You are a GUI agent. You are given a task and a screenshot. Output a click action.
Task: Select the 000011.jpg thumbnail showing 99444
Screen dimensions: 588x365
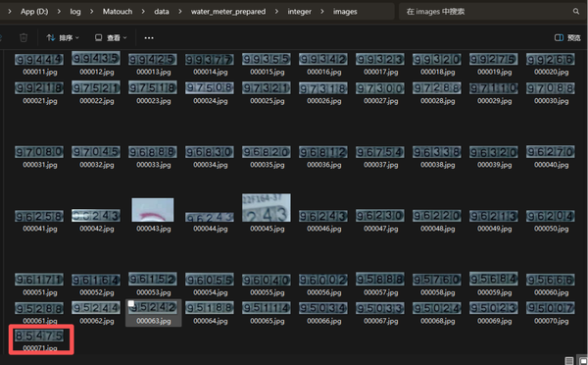click(x=39, y=59)
